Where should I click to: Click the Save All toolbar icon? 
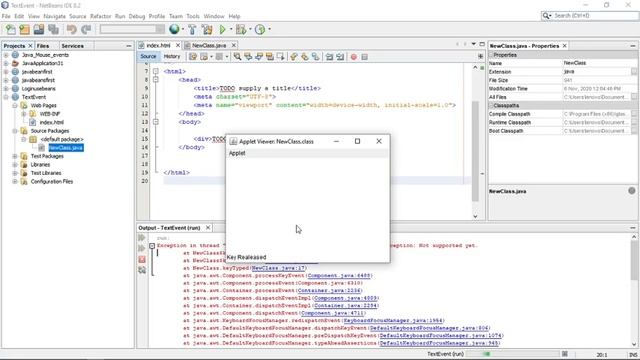click(53, 29)
